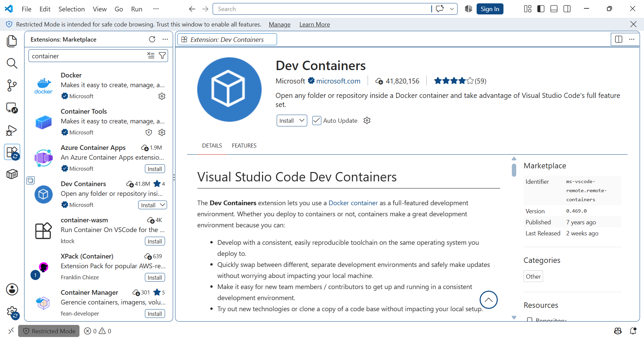
Task: Open manage gear for Docker extension
Action: (162, 96)
